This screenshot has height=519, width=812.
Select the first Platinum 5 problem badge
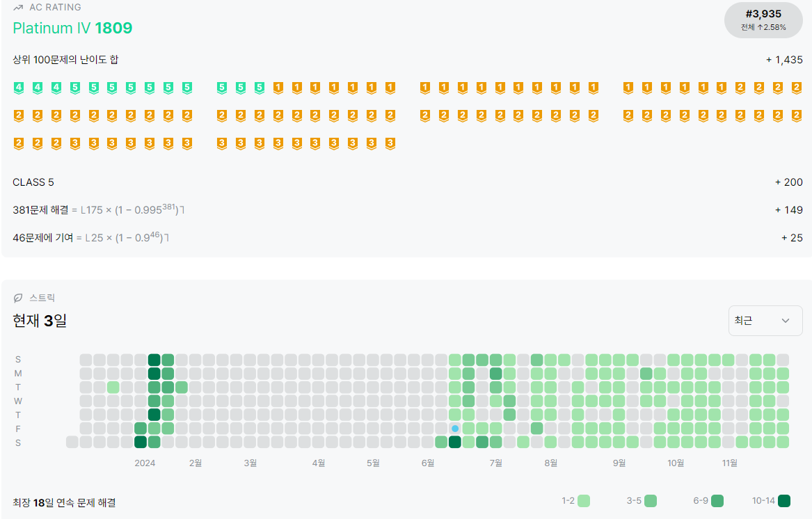tap(75, 88)
